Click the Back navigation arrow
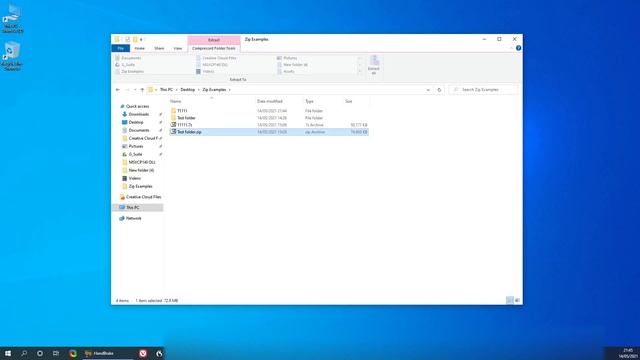The image size is (640, 360). pyautogui.click(x=118, y=89)
